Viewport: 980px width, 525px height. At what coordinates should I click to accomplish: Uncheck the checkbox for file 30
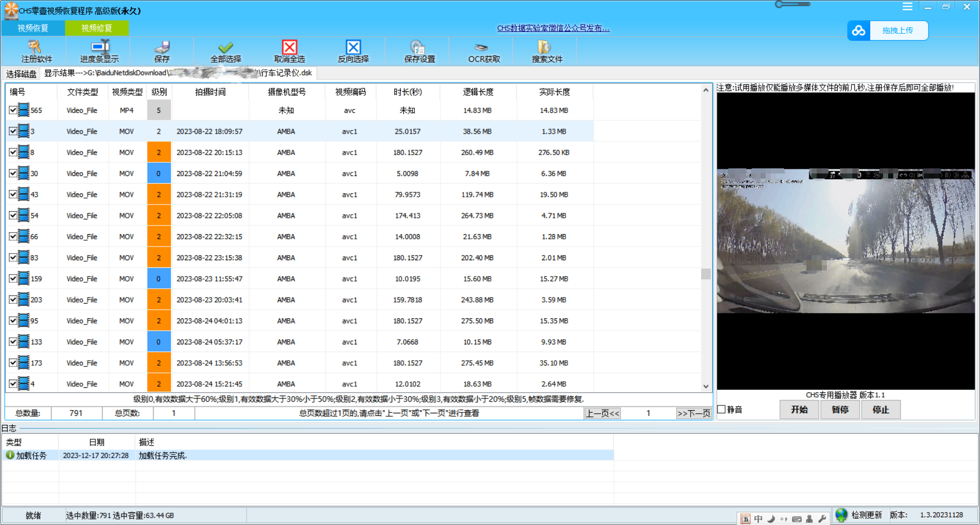click(x=13, y=173)
